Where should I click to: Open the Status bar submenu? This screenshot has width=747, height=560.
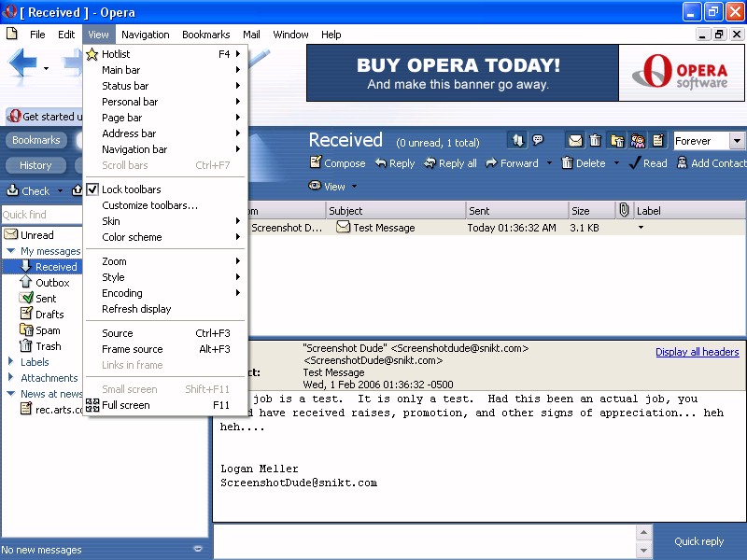tap(165, 86)
